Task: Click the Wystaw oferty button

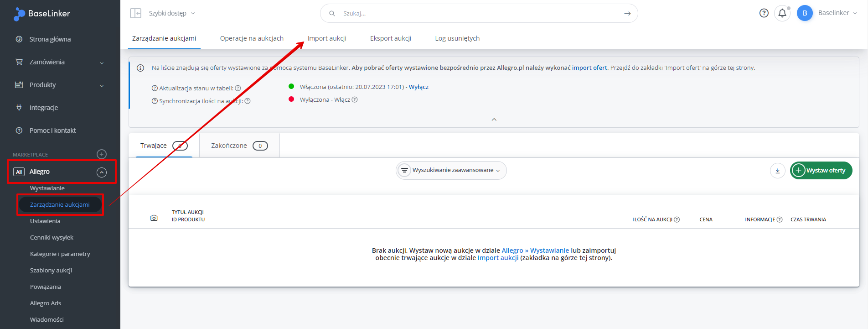Action: (821, 171)
